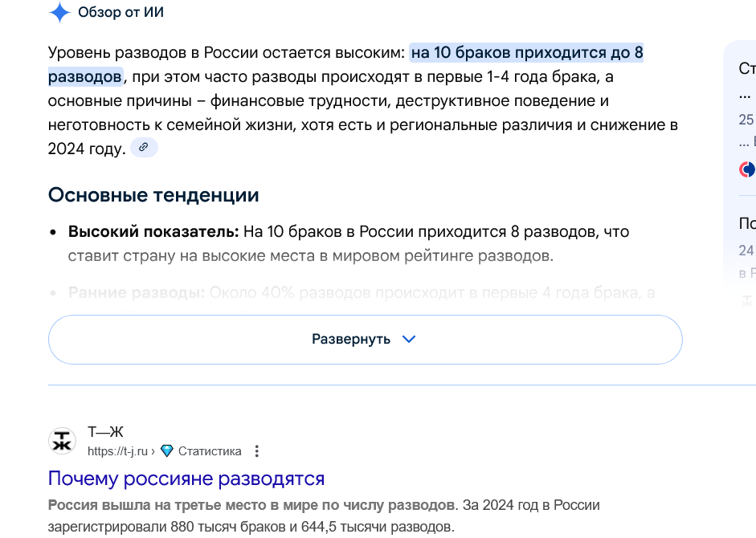Click the 'Обзор от ИИ' label
This screenshot has width=756, height=538.
tap(121, 13)
